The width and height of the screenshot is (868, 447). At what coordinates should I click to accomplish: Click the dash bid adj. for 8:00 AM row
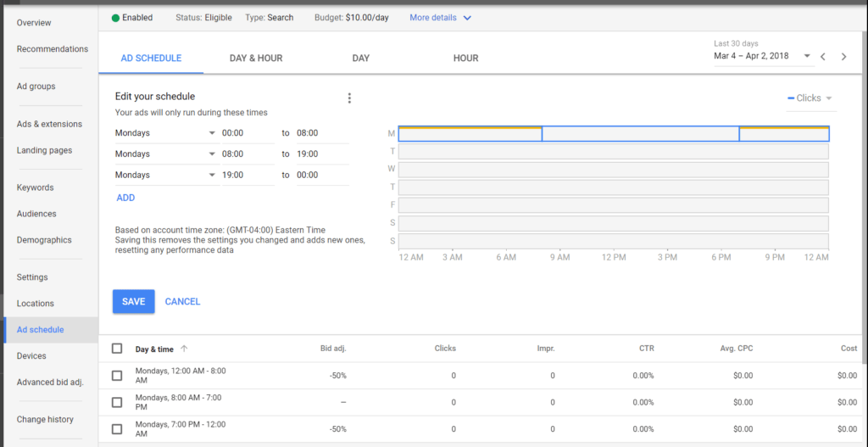pos(343,402)
